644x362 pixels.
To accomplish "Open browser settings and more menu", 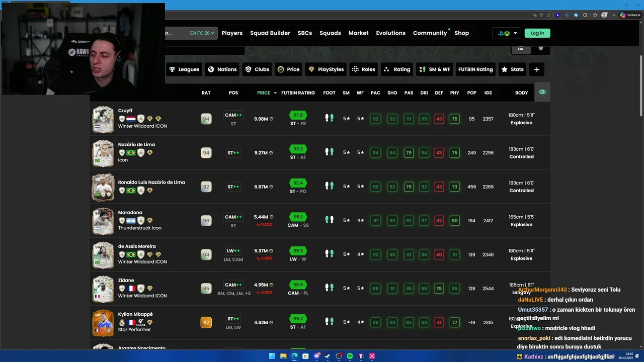I will 613,15.
